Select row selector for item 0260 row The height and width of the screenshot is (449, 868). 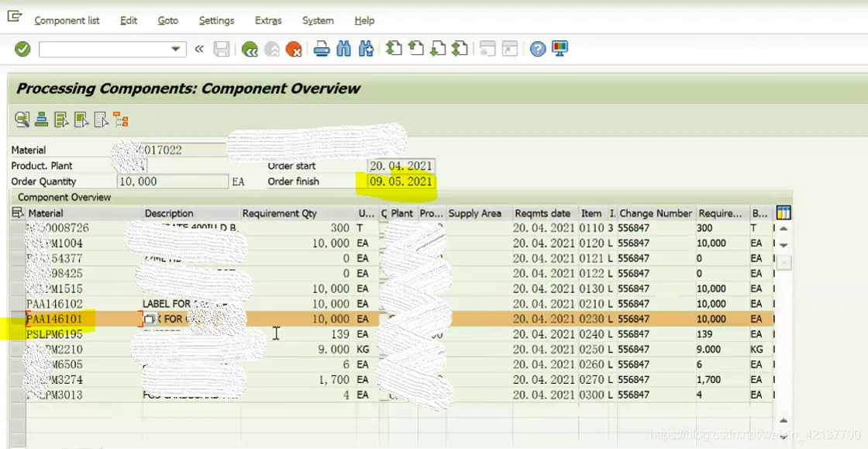18,364
